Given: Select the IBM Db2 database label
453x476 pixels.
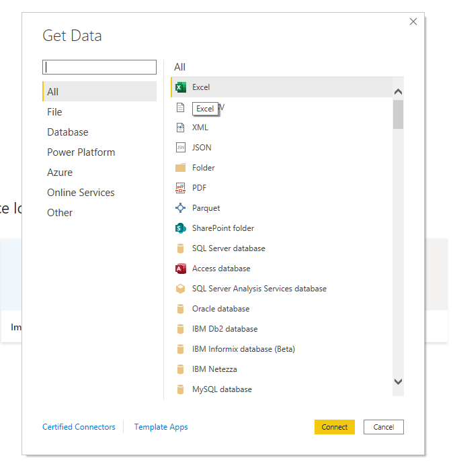Looking at the screenshot, I should point(225,329).
